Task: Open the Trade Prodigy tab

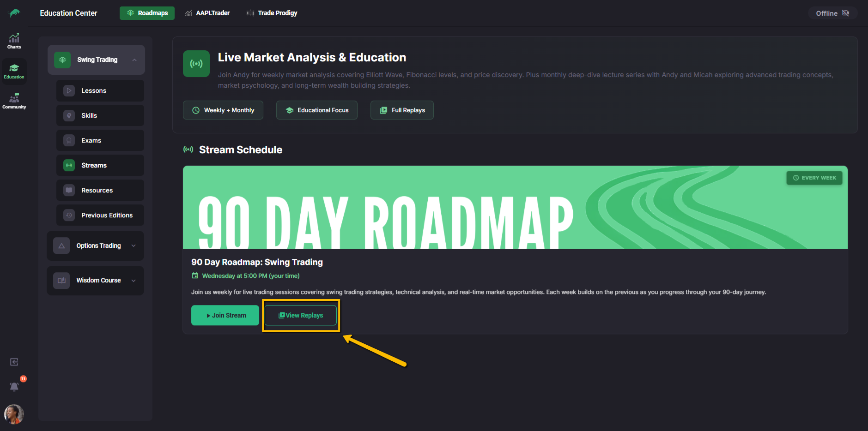Action: point(272,13)
